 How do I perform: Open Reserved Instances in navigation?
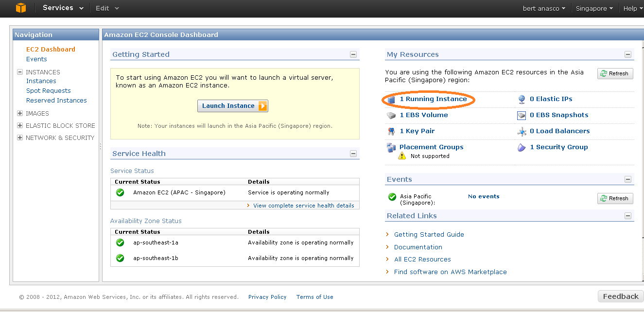[56, 100]
